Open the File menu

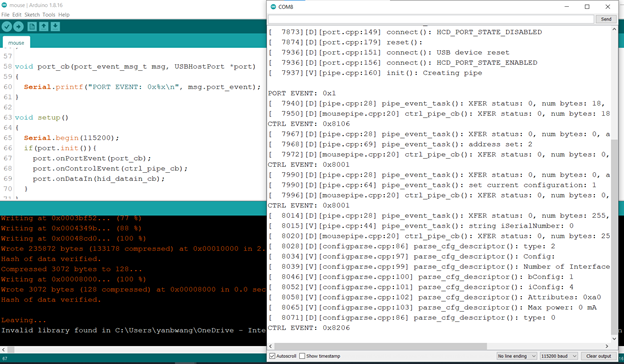click(5, 15)
